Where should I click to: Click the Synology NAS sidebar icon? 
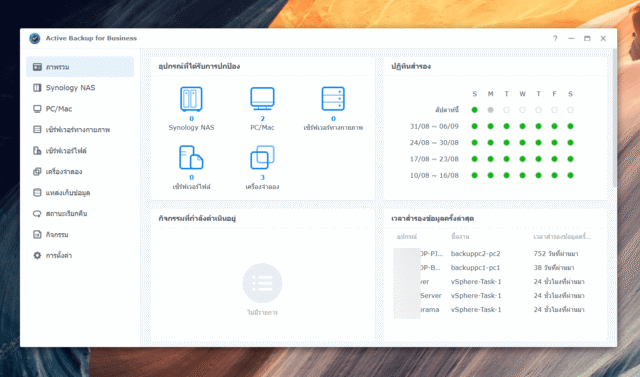(x=37, y=88)
